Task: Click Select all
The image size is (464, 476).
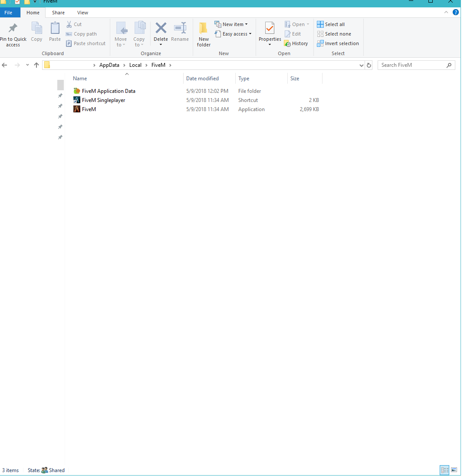Action: [x=331, y=24]
